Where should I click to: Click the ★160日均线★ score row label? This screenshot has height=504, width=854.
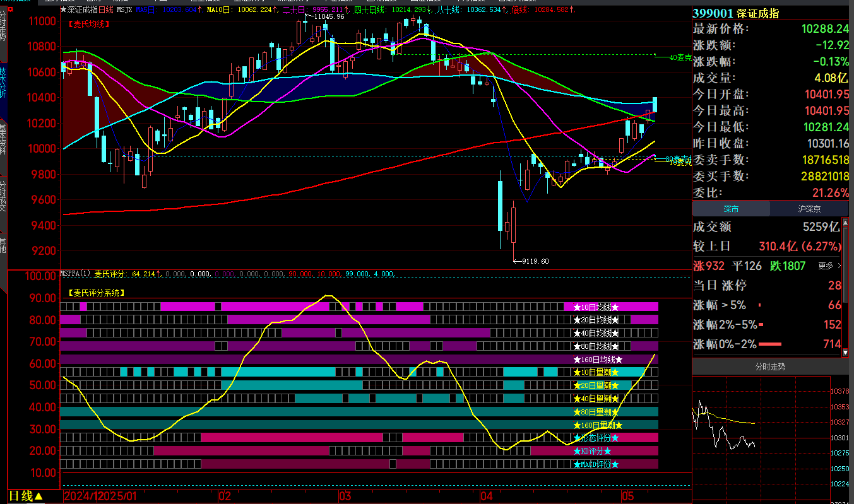598,360
